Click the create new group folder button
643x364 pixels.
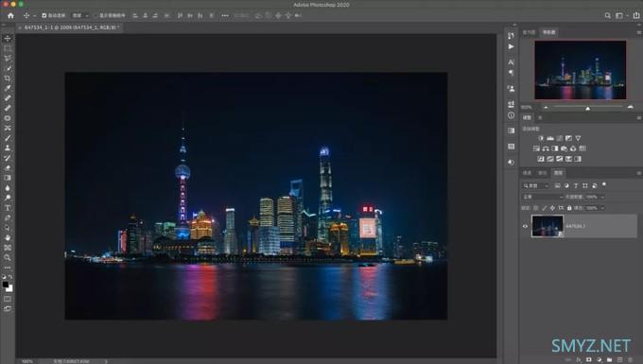[x=609, y=359]
